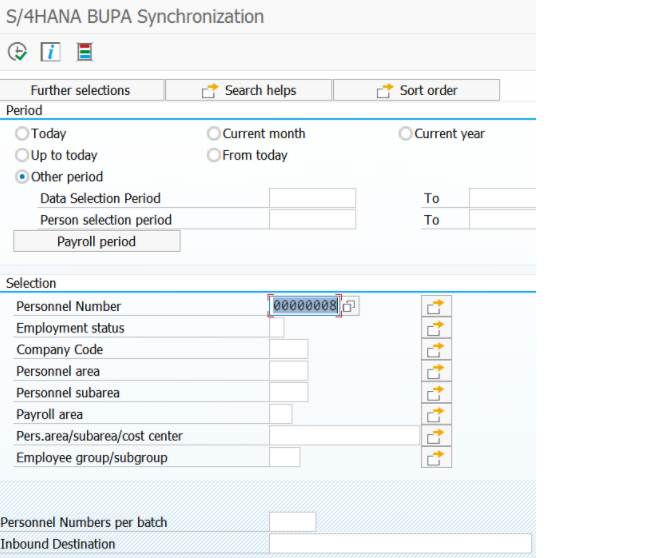Open multiple selection for Personnel area
650x558 pixels.
point(436,371)
